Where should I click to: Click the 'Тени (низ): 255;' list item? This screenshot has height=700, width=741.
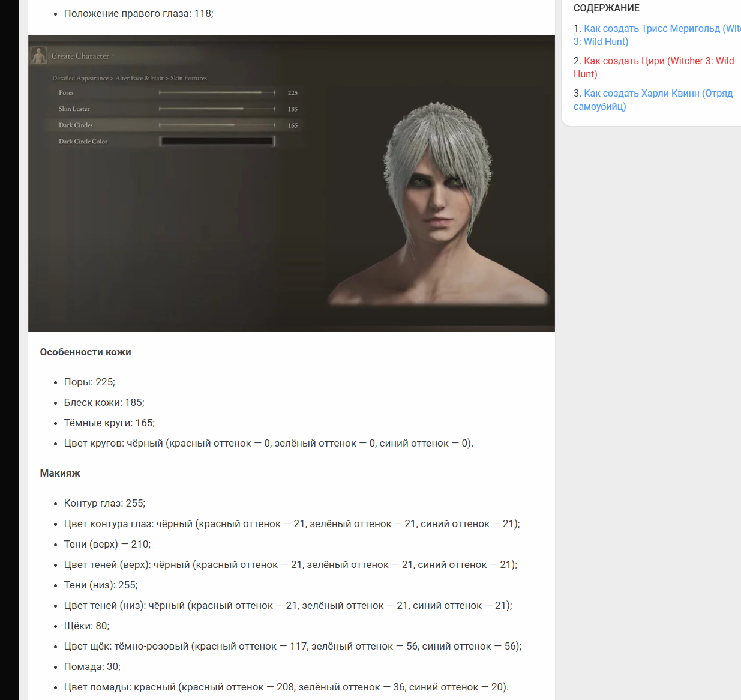[x=101, y=585]
